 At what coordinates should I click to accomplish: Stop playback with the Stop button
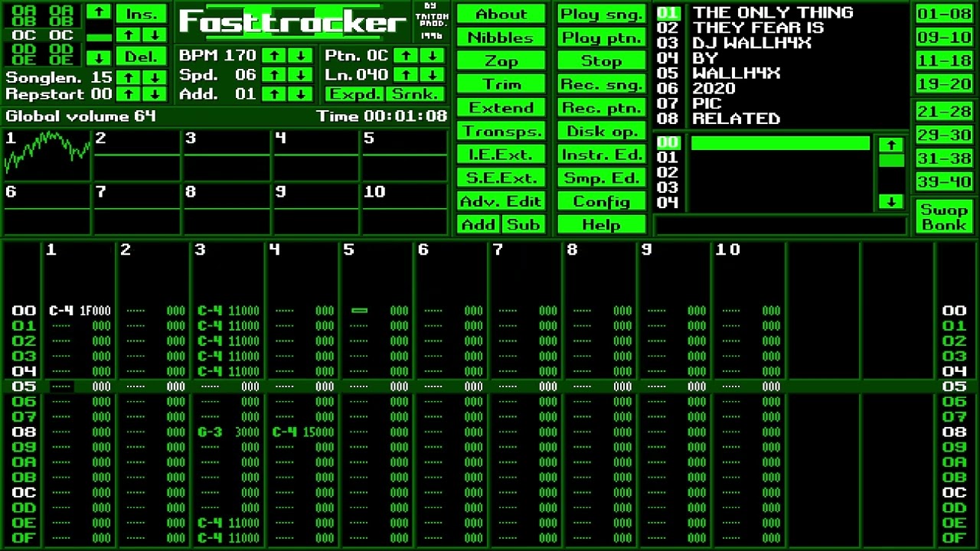602,61
